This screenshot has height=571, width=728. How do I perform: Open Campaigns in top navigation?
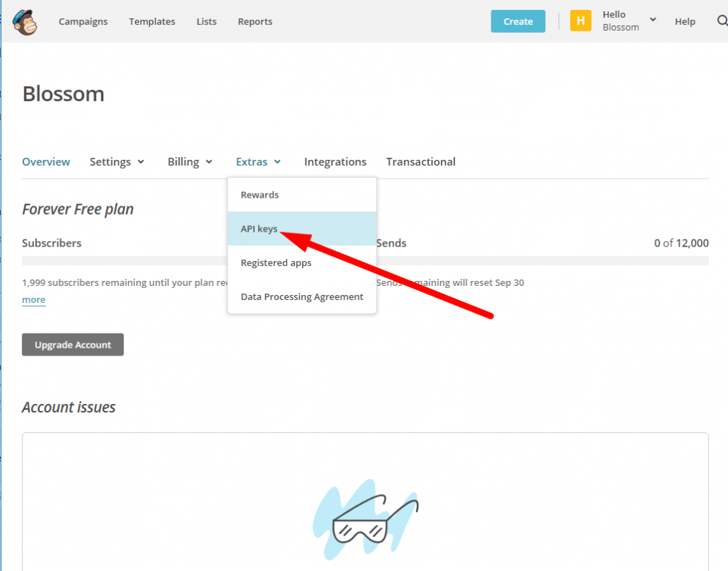point(83,21)
